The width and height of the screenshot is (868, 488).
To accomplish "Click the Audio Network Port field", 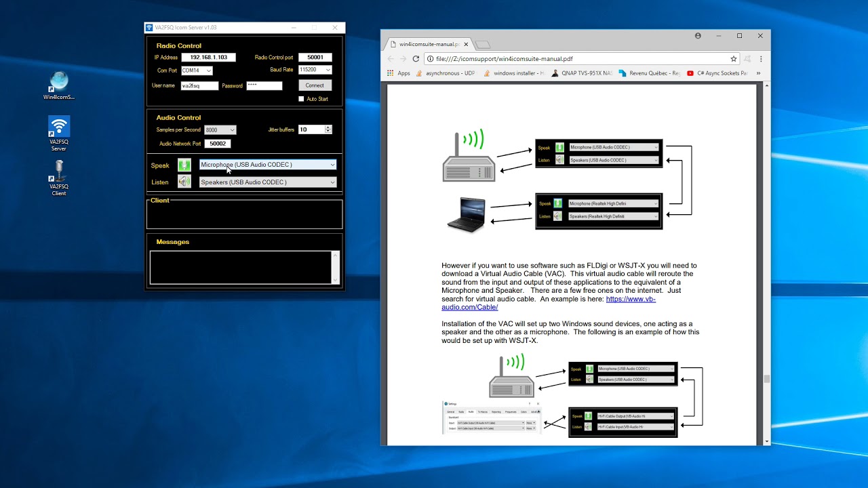I will coord(218,144).
